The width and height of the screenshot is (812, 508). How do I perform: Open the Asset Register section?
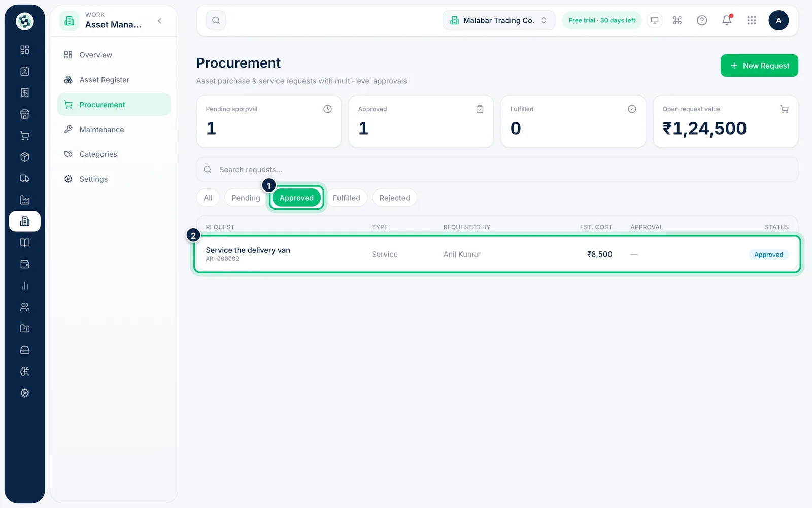114,80
